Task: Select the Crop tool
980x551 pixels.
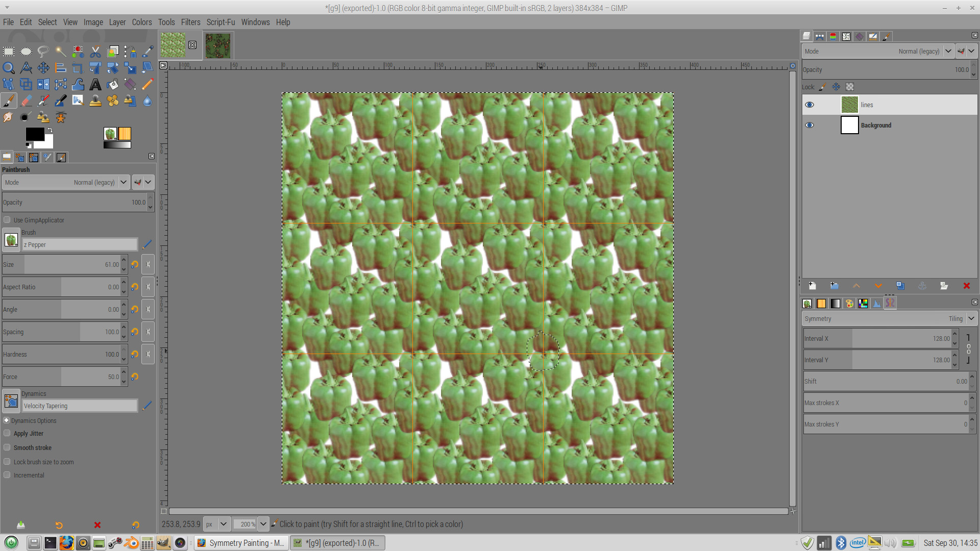Action: point(78,68)
